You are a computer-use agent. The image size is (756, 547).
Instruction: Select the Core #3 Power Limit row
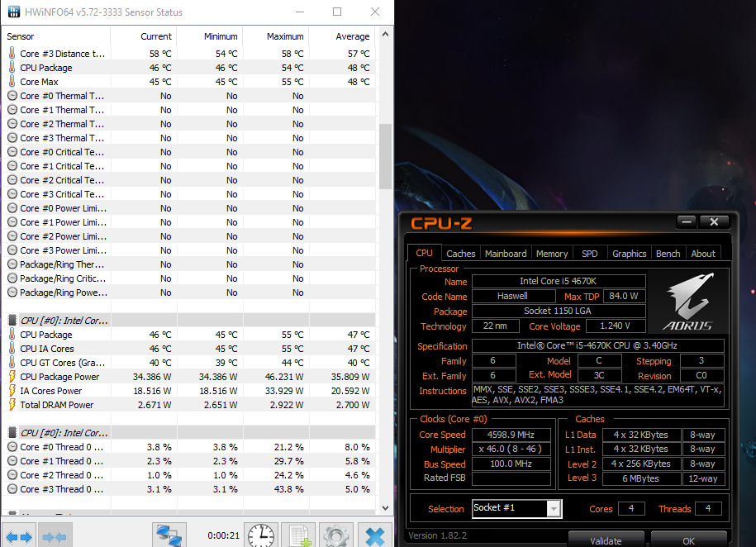(x=189, y=250)
